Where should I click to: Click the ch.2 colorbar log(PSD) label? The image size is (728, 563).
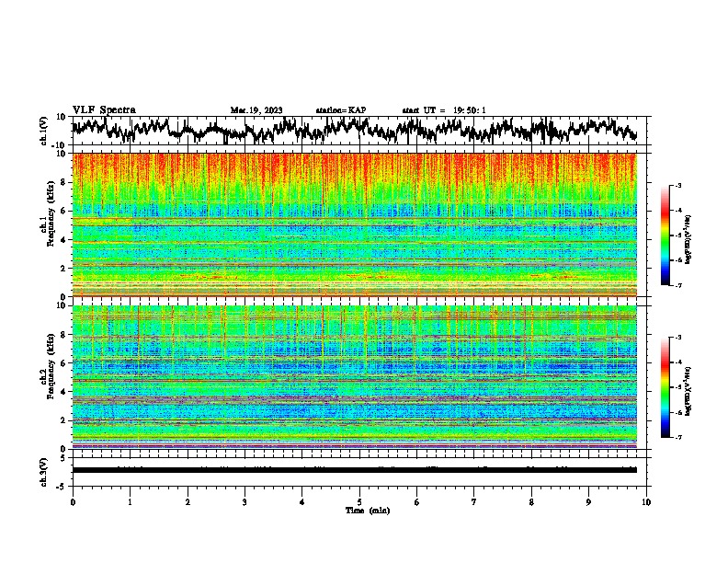click(x=688, y=391)
